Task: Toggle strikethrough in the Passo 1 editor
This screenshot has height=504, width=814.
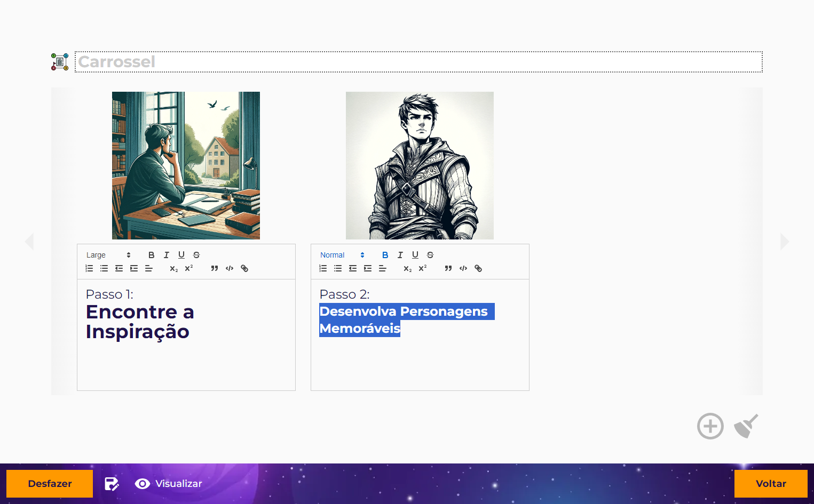Action: tap(196, 255)
